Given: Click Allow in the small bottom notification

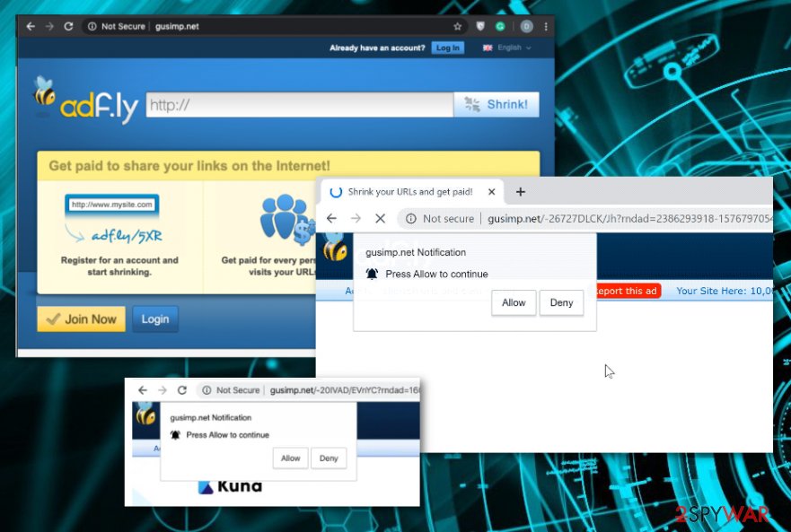Looking at the screenshot, I should [291, 458].
